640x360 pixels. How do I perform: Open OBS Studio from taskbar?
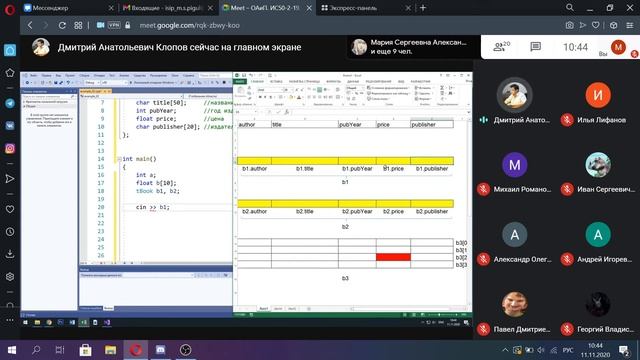(185, 350)
